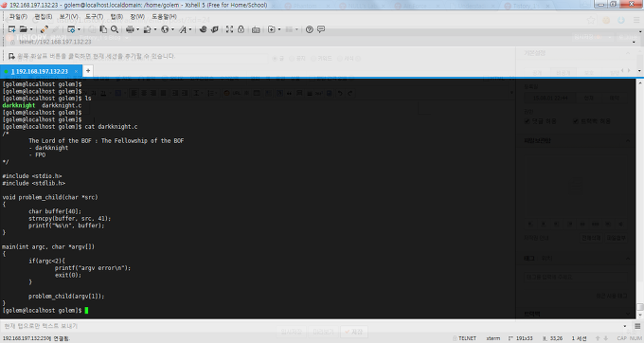This screenshot has height=343, width=644.
Task: Open the compose bar dropdown arrow
Action: click(625, 326)
